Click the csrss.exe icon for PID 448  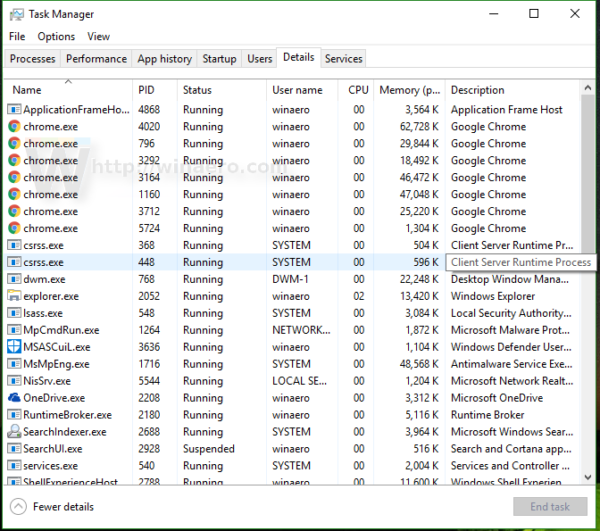pos(14,262)
